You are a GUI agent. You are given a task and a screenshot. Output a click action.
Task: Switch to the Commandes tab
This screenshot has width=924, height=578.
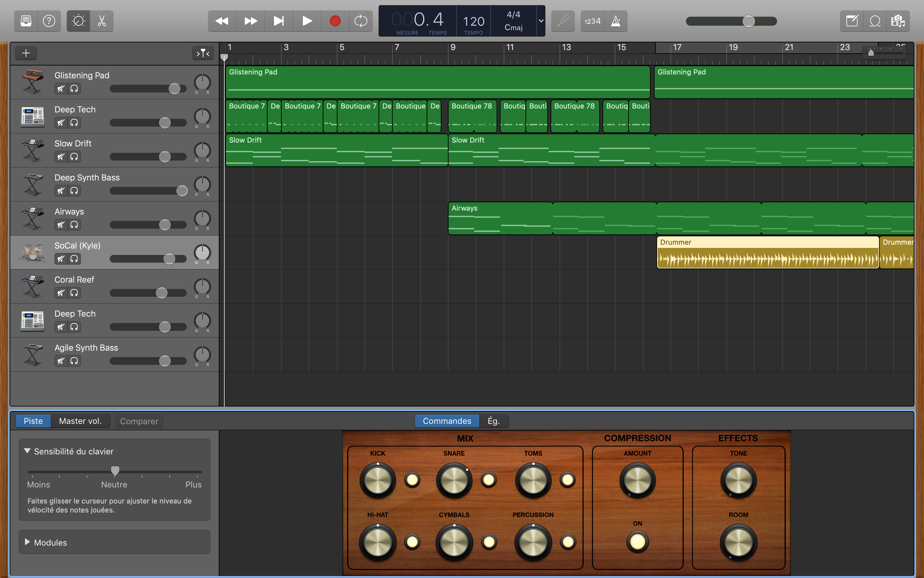click(x=447, y=421)
